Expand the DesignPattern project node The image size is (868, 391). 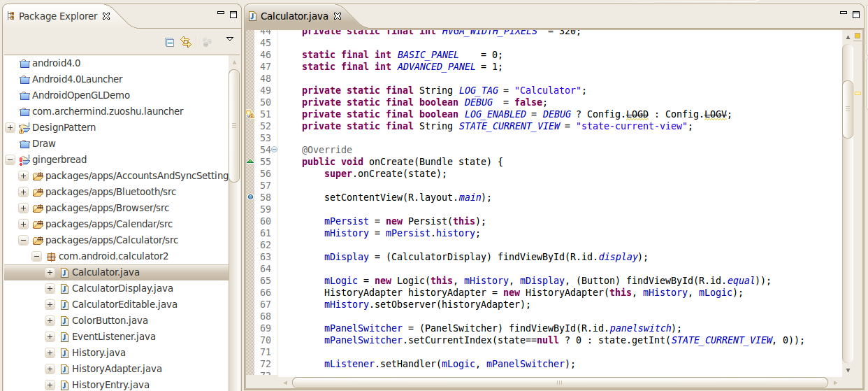[10, 127]
